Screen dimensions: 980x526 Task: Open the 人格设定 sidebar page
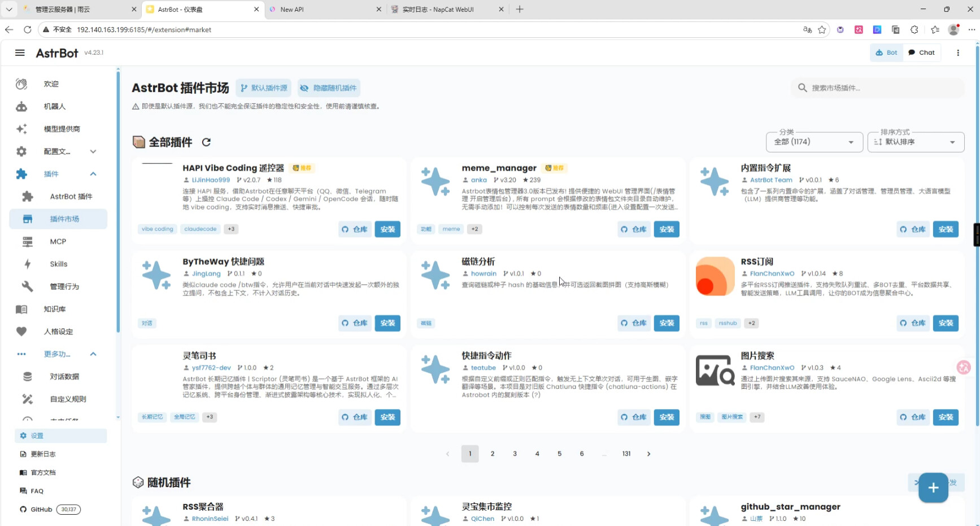click(x=58, y=332)
